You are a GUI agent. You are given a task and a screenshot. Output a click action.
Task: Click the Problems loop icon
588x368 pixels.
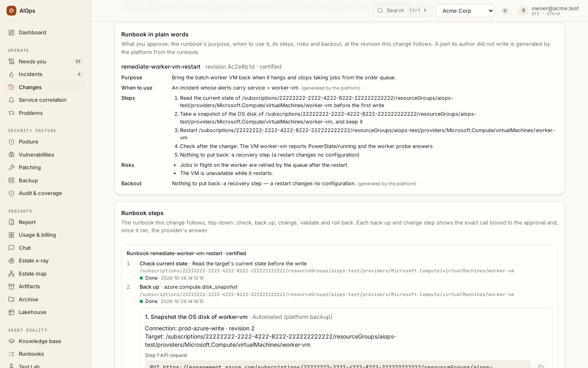[x=11, y=113]
